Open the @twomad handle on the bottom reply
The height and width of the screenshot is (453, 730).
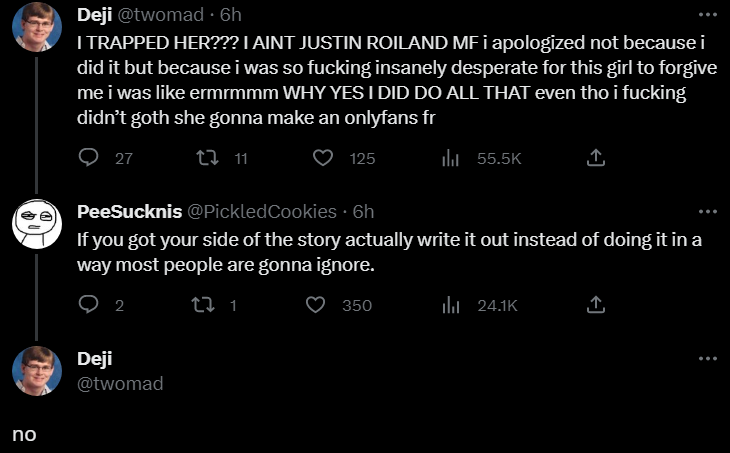[x=120, y=383]
